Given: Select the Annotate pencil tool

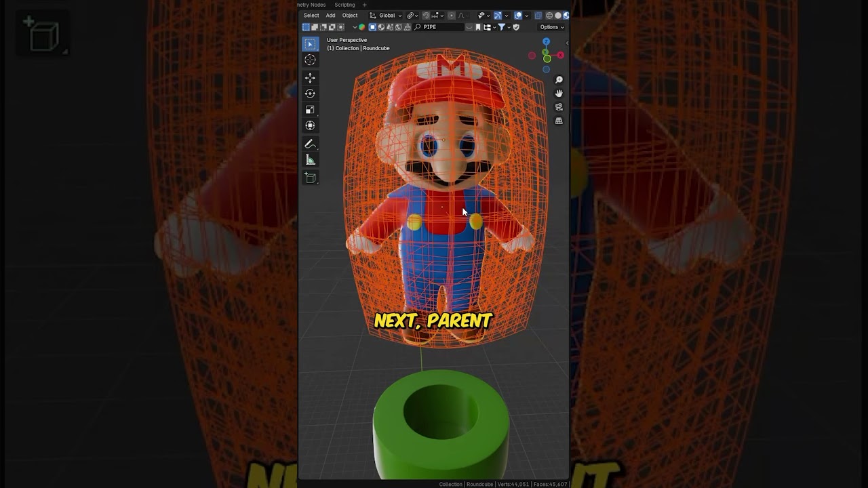Looking at the screenshot, I should coord(310,144).
